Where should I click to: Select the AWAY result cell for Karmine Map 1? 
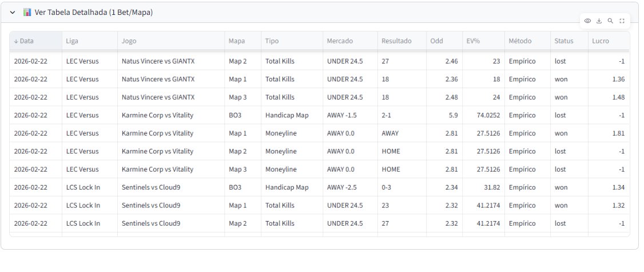pos(401,133)
